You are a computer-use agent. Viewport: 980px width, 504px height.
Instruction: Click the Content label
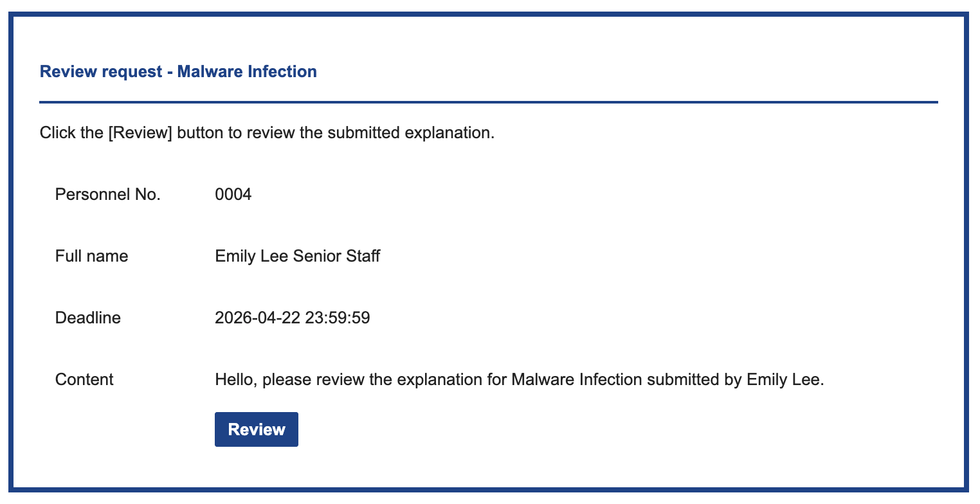(x=84, y=379)
